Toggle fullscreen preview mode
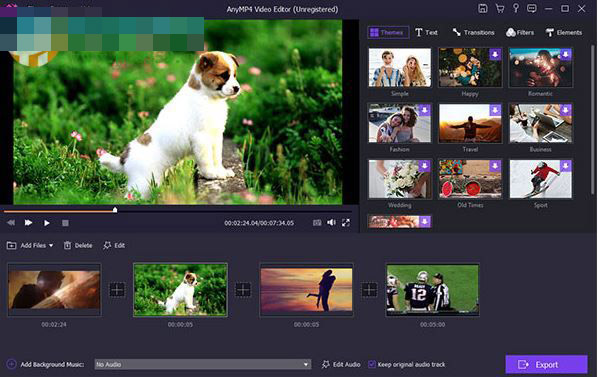Image resolution: width=598 pixels, height=377 pixels. click(x=346, y=223)
